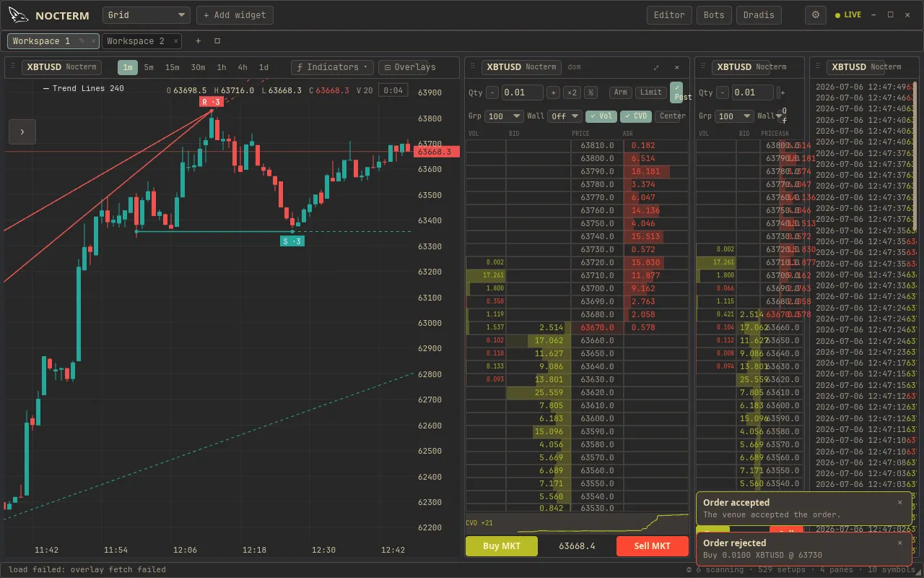
Task: Open the chart's XBTUSD Nocterm symbol selector
Action: (61, 67)
